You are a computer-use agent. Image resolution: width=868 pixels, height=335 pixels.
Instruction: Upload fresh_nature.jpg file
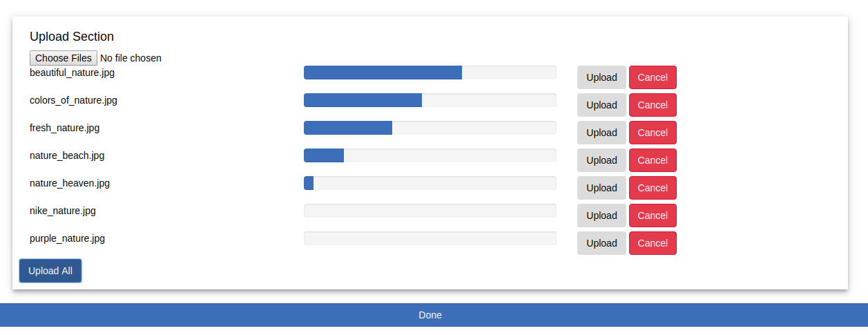pos(601,133)
